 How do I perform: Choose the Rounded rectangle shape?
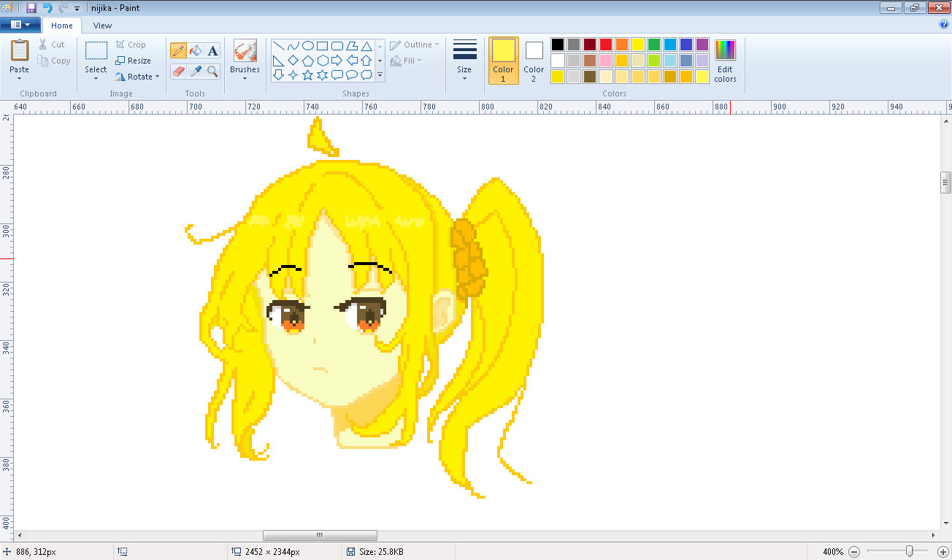[x=337, y=45]
